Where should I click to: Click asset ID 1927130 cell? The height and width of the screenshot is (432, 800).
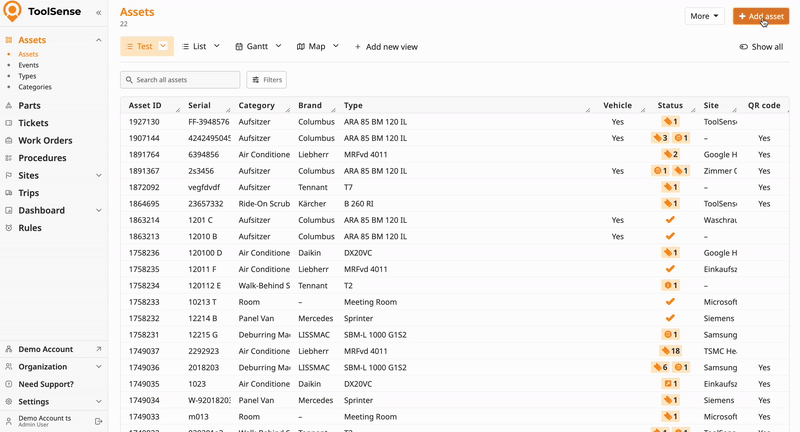[144, 122]
